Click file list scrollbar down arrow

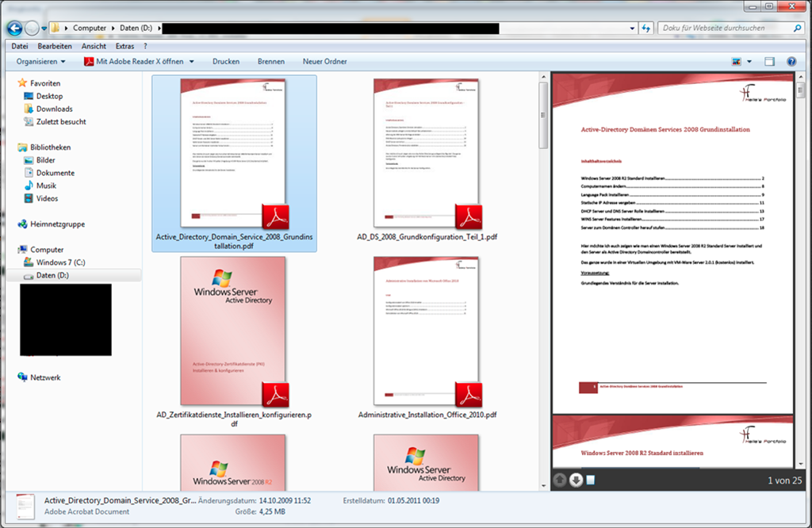click(x=543, y=485)
